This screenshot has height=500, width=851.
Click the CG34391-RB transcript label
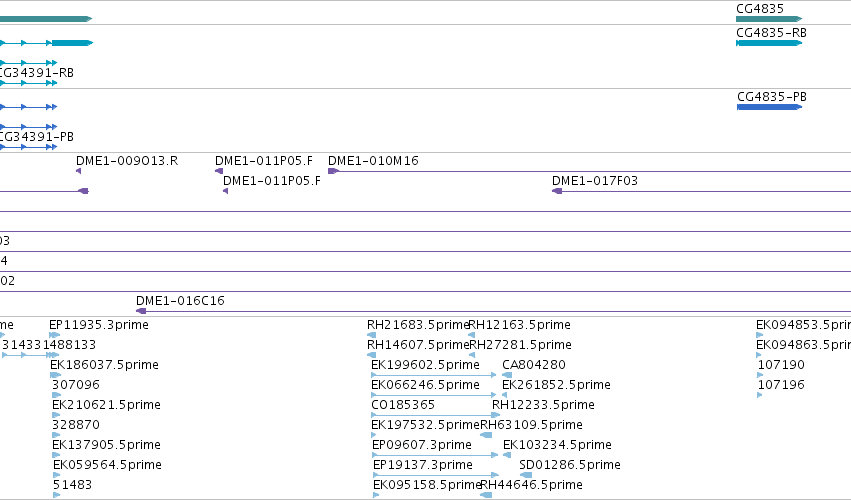tap(36, 73)
